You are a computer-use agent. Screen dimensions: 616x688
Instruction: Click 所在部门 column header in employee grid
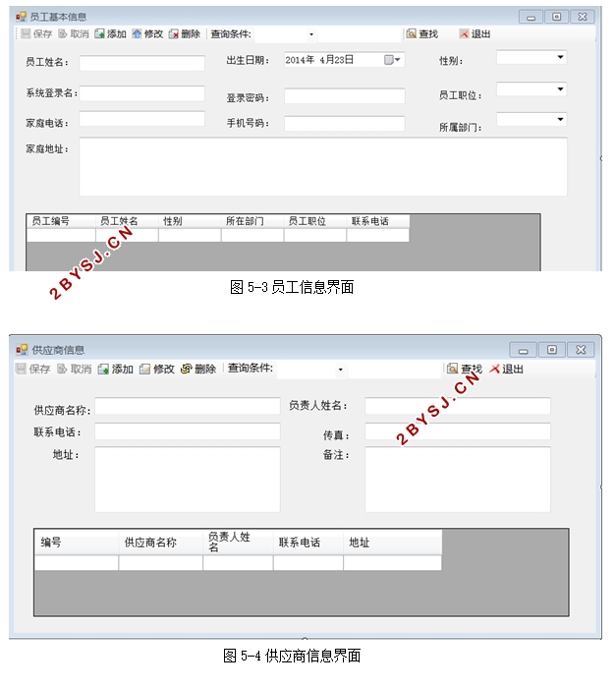252,221
